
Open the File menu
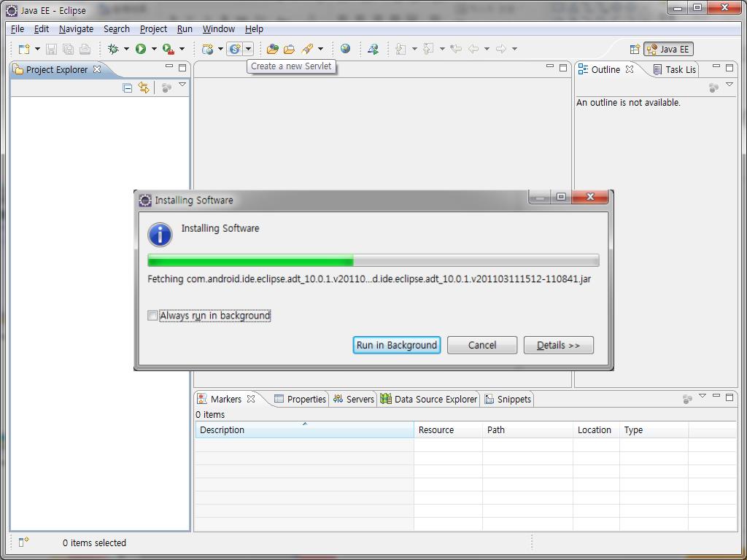point(18,29)
